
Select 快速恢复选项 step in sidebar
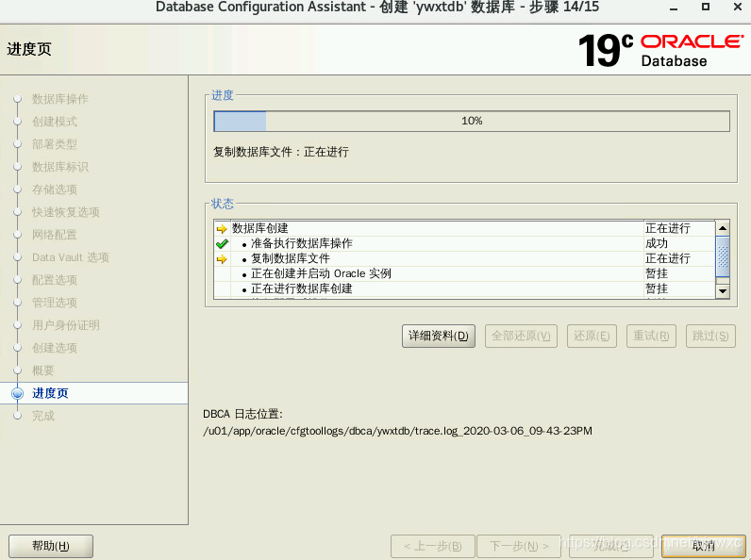(66, 212)
